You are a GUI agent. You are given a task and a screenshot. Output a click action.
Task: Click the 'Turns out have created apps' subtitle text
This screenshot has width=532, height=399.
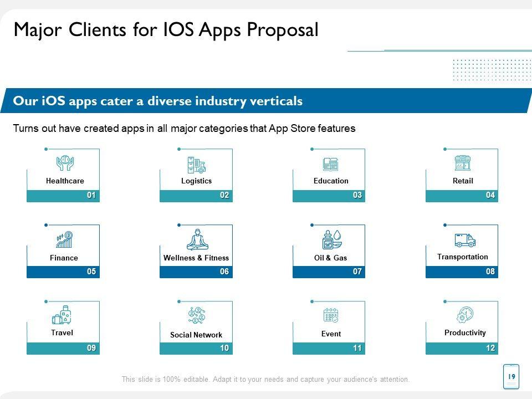pos(183,129)
